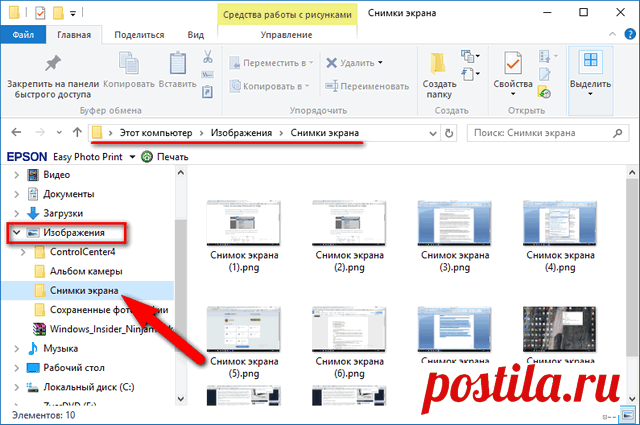Open the blue Help question icon
Screen dimensions: 640x425
630,34
